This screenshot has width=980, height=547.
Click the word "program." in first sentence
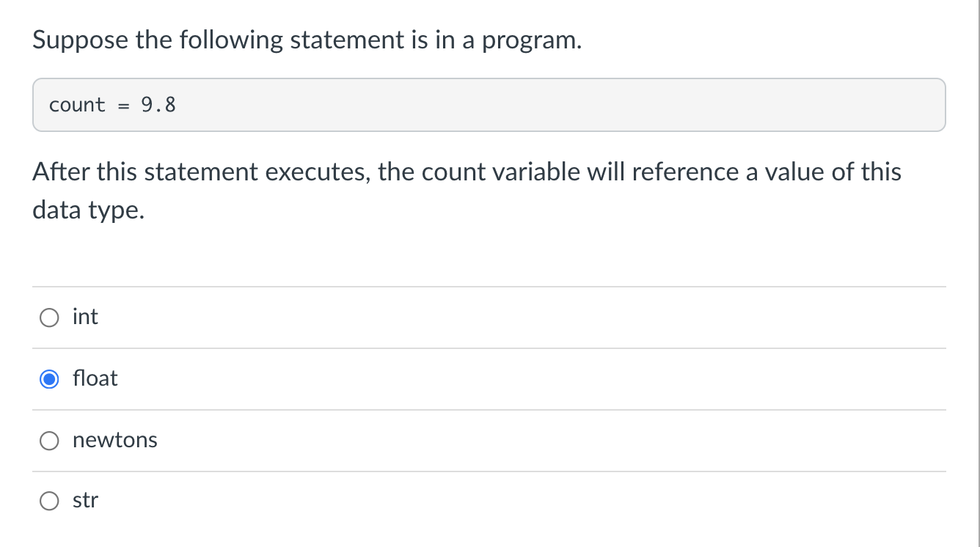click(x=531, y=40)
